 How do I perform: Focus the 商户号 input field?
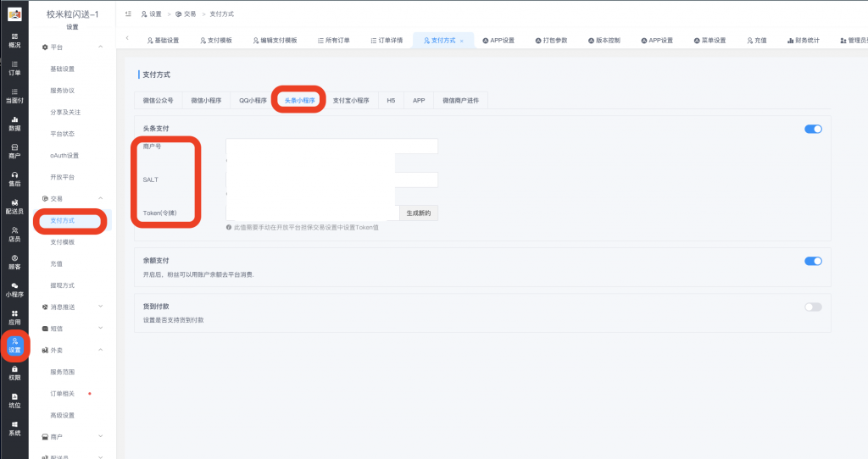point(331,146)
